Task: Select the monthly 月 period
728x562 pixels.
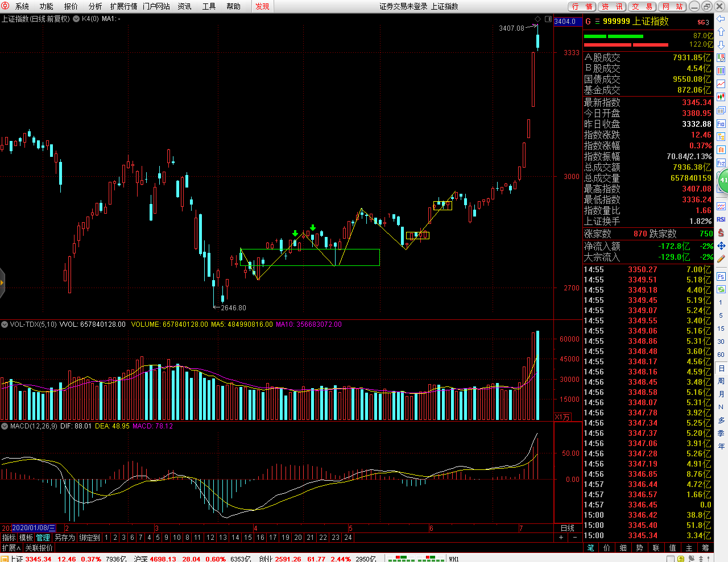Action: tap(721, 394)
